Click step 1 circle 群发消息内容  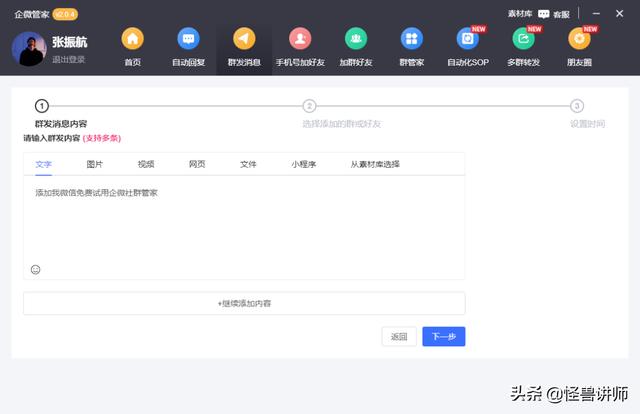[42, 106]
